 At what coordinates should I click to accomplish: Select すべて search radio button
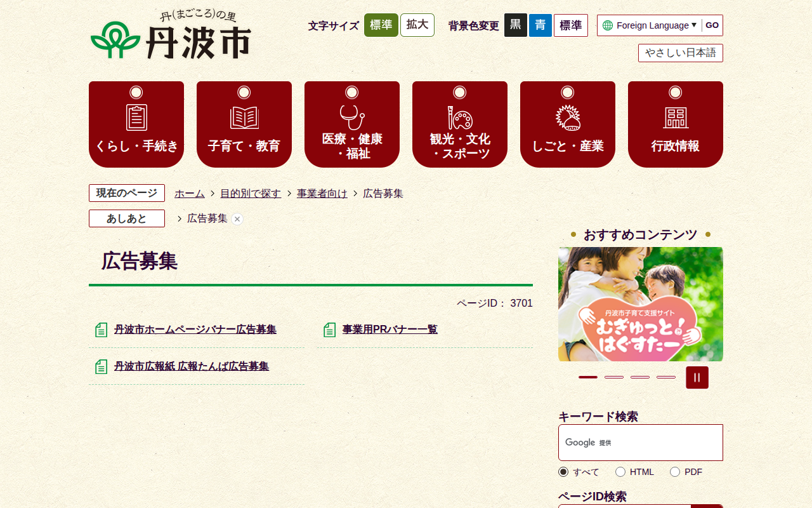563,472
